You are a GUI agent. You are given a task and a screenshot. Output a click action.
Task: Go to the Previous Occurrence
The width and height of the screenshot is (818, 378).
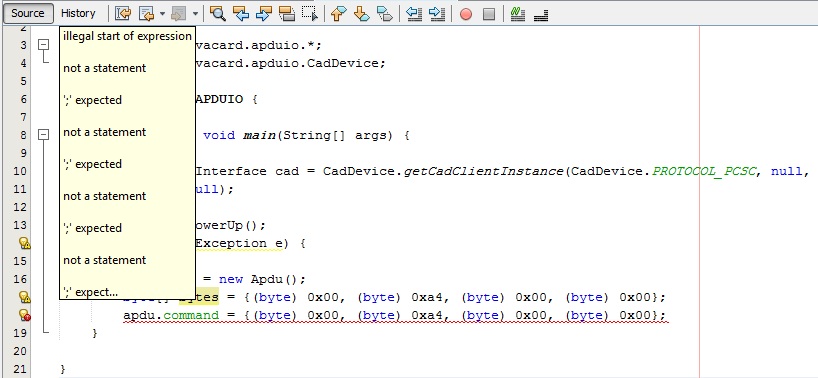point(241,14)
